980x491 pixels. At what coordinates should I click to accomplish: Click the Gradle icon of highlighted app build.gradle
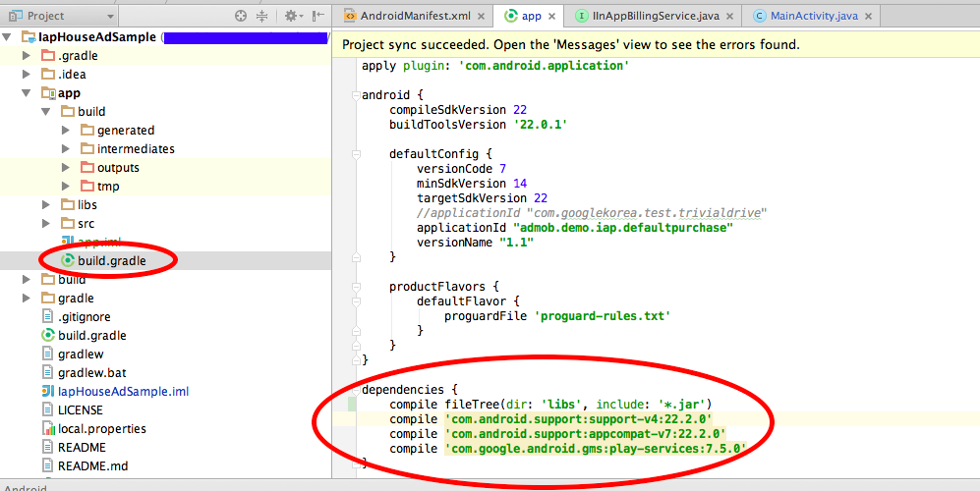pos(68,260)
